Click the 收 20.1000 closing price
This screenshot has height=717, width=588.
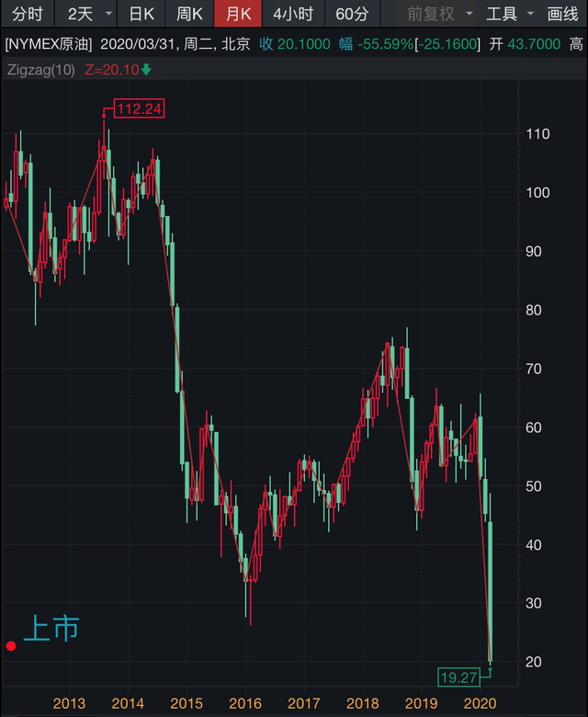coord(295,44)
